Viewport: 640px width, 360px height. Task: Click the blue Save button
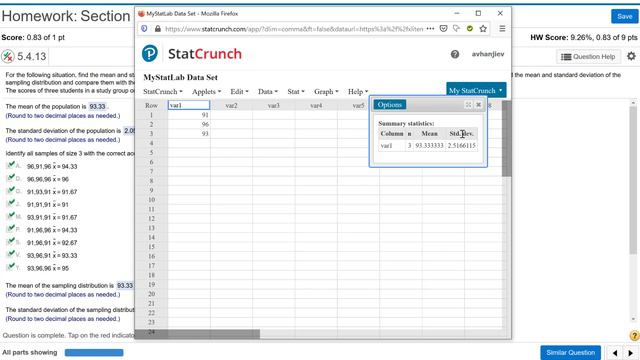tap(624, 16)
